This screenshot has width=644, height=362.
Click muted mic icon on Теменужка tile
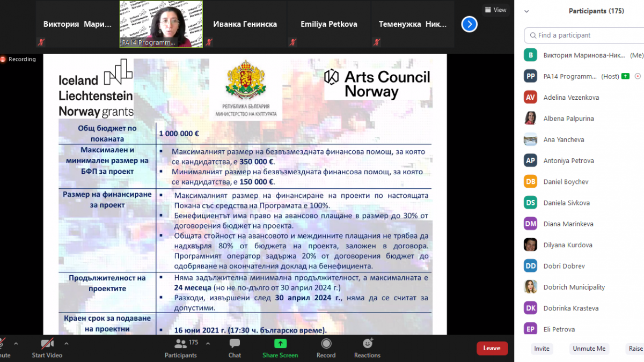tap(377, 42)
